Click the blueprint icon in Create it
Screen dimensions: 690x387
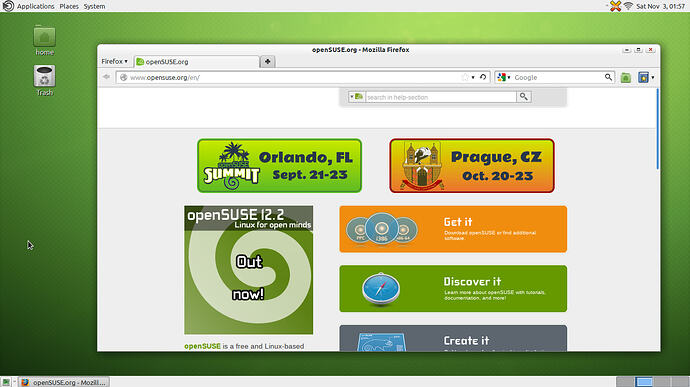(381, 342)
